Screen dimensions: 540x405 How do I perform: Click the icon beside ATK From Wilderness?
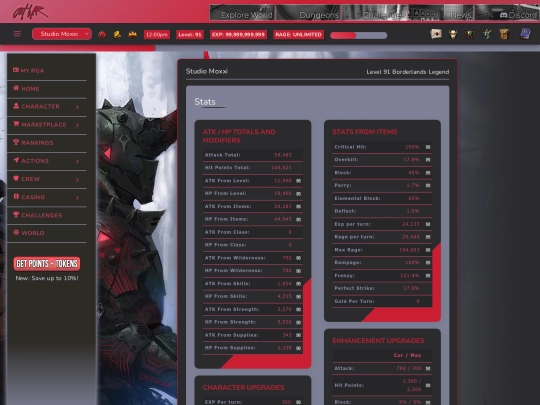(x=299, y=258)
